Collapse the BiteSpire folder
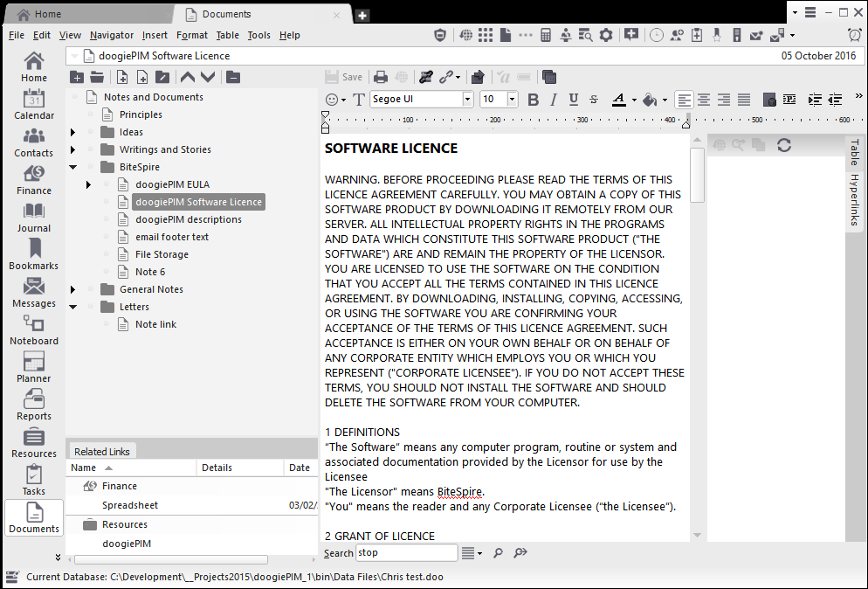The height and width of the screenshot is (589, 868). (72, 167)
